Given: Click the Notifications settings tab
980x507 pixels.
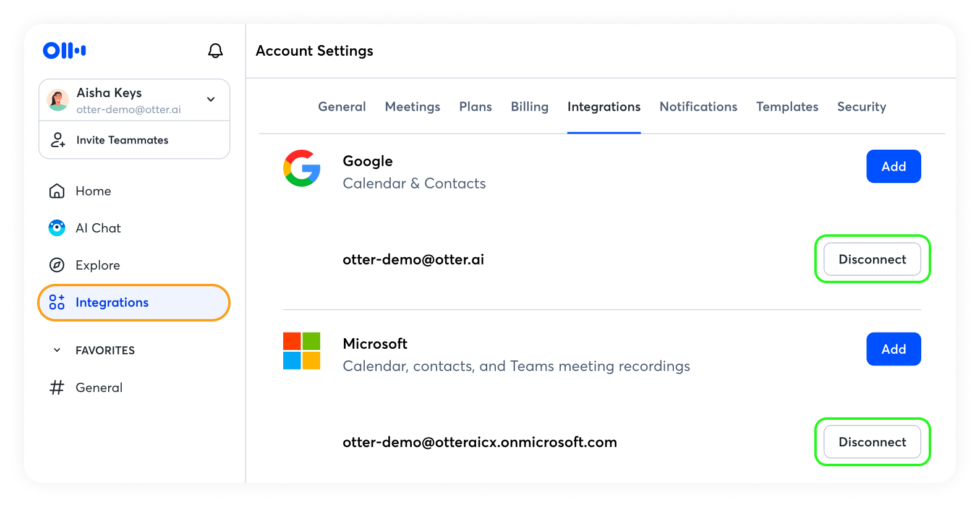Looking at the screenshot, I should (x=698, y=107).
